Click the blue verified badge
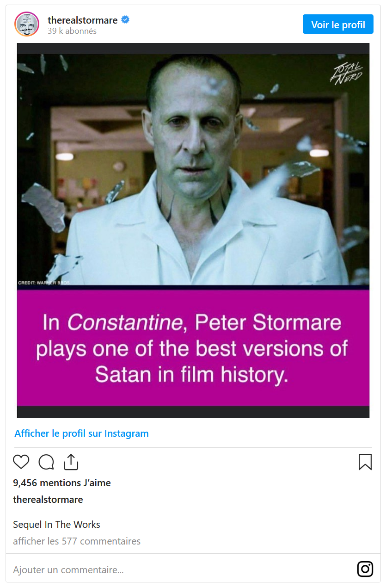386x588 pixels. click(x=125, y=20)
